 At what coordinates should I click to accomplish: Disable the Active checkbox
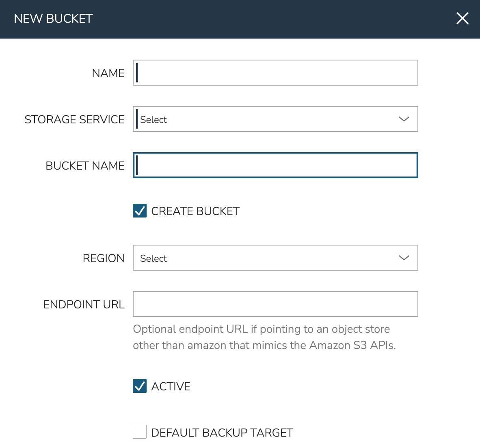pyautogui.click(x=140, y=386)
